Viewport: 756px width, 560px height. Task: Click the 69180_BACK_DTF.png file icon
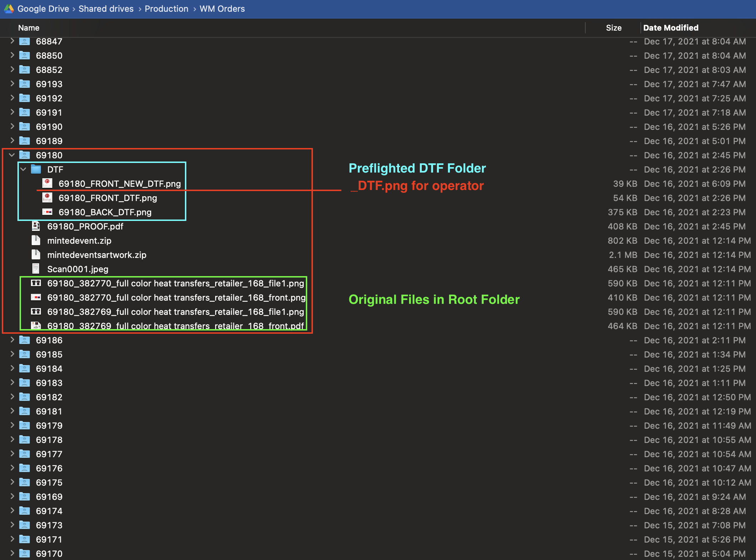point(47,212)
